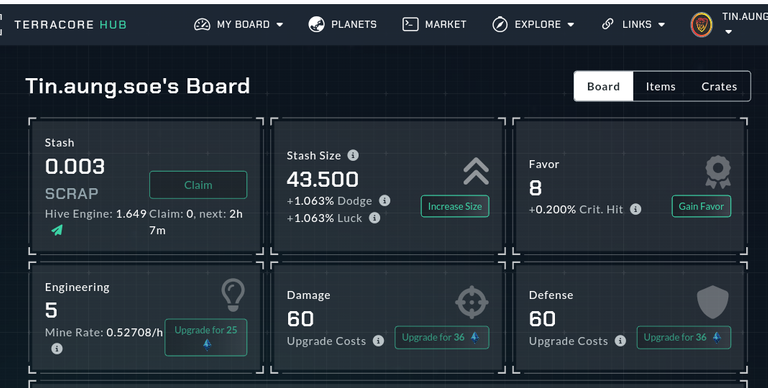Click the Favor award ribbon icon
This screenshot has width=768, height=388.
tap(718, 171)
